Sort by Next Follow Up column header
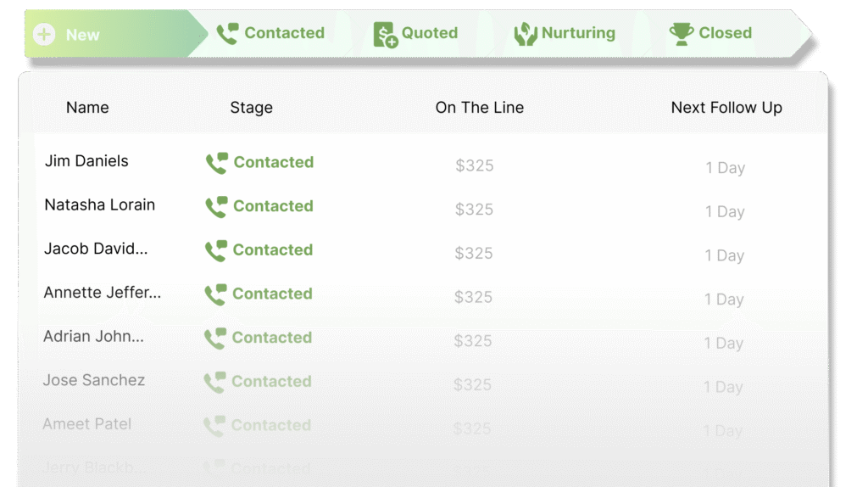 pyautogui.click(x=726, y=108)
